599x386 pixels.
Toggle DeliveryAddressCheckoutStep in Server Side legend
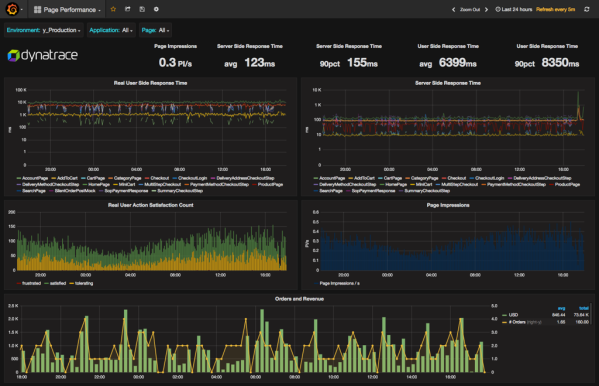(542, 178)
